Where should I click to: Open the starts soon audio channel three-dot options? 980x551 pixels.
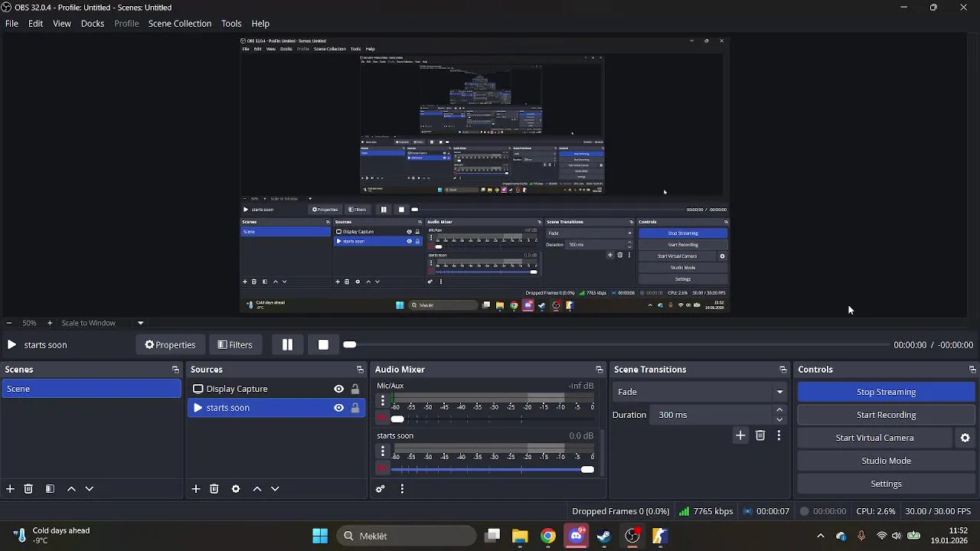pyautogui.click(x=383, y=451)
